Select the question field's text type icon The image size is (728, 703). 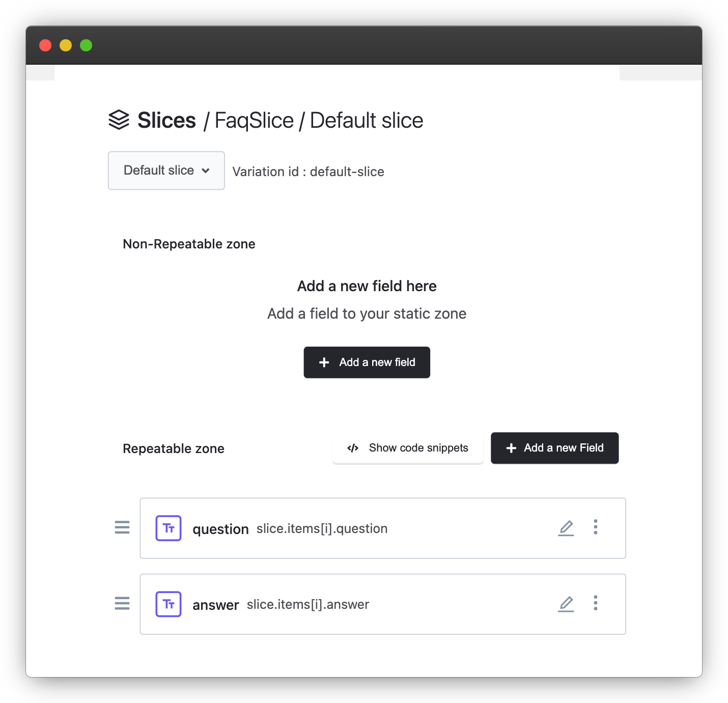pyautogui.click(x=168, y=528)
